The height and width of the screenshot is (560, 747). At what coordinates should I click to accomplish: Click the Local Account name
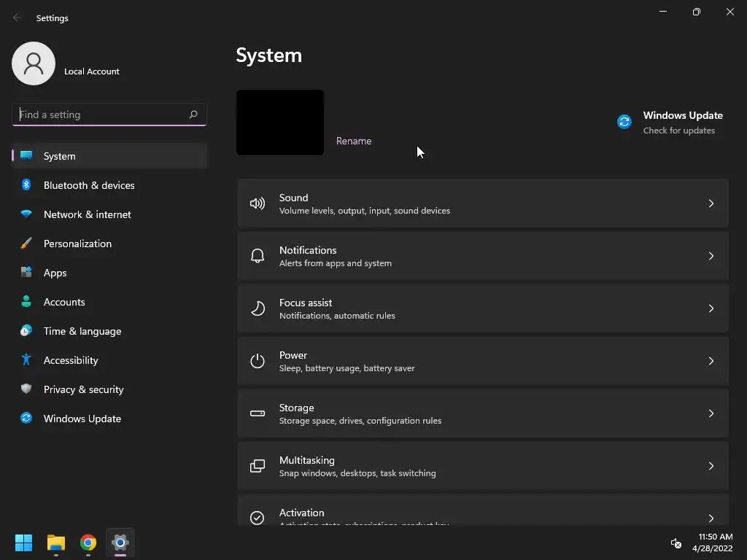tap(92, 71)
